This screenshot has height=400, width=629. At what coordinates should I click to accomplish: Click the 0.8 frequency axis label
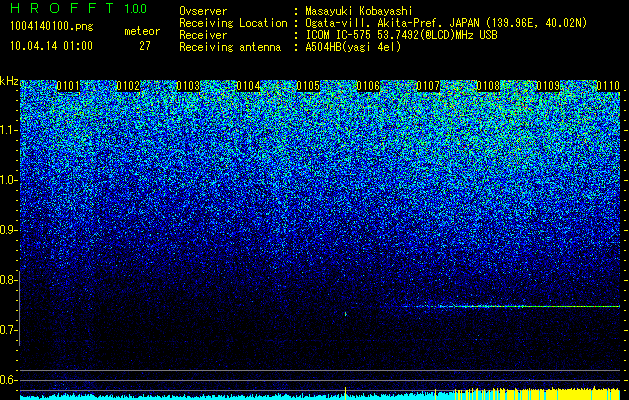pos(9,280)
